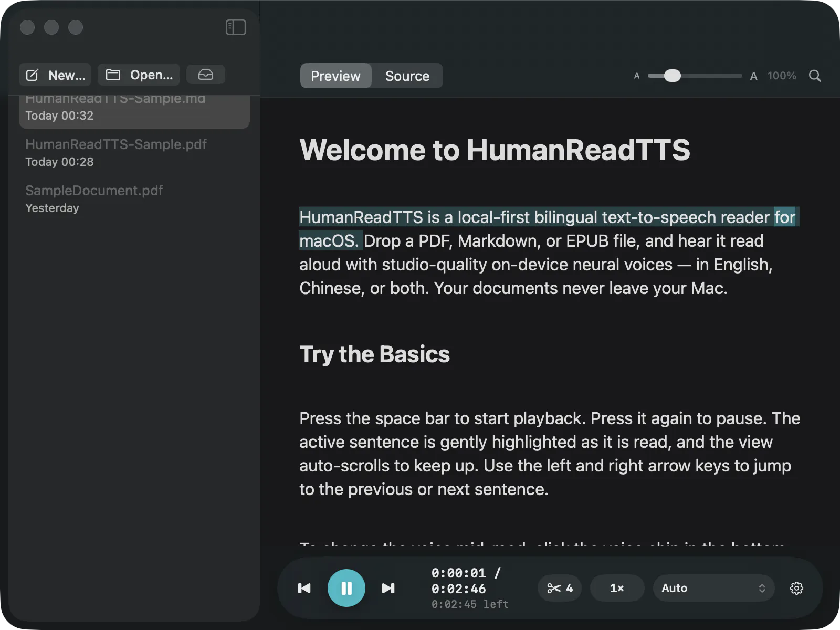Image resolution: width=840 pixels, height=630 pixels.
Task: Change the 1× playback speed chip
Action: click(617, 588)
